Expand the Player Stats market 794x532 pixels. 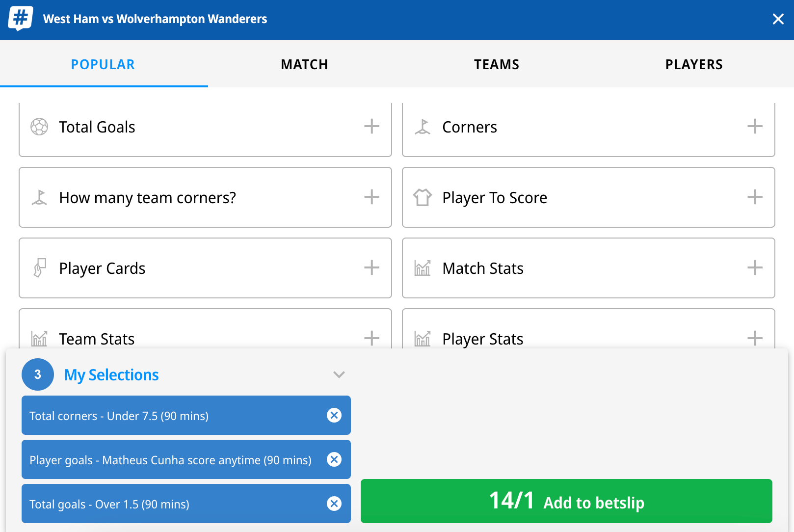click(x=755, y=338)
